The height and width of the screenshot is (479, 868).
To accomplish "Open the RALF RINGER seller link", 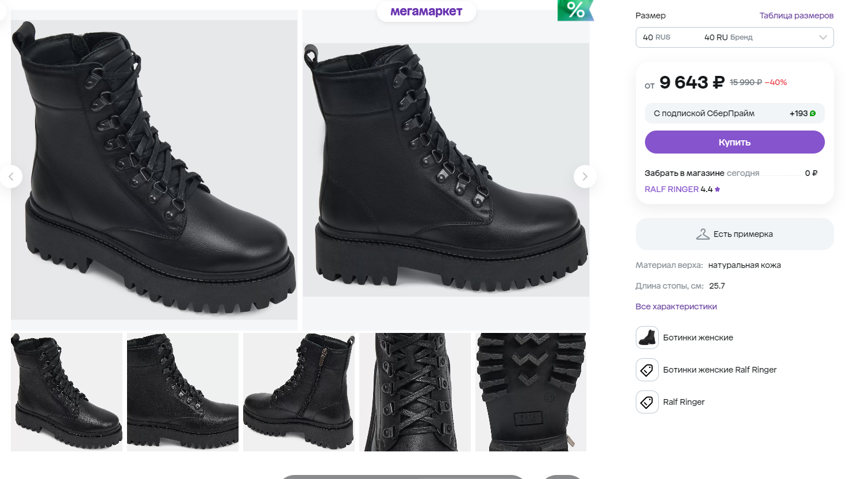I will (671, 189).
